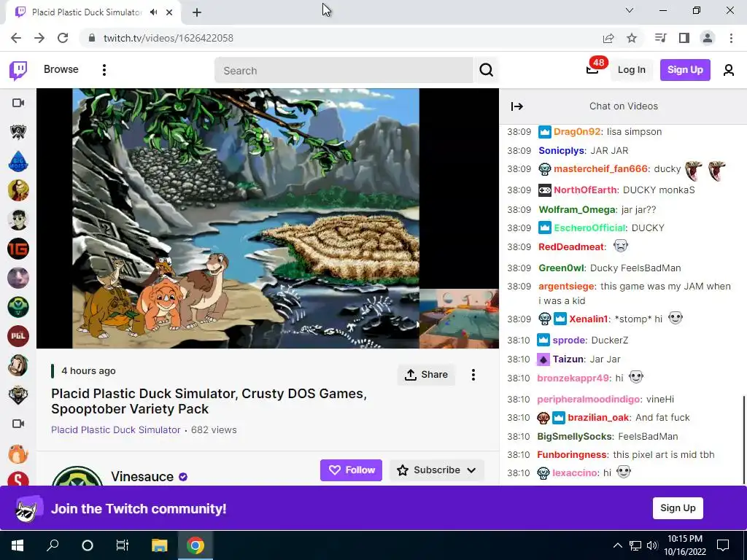Bookmark this page with the star

click(x=632, y=38)
